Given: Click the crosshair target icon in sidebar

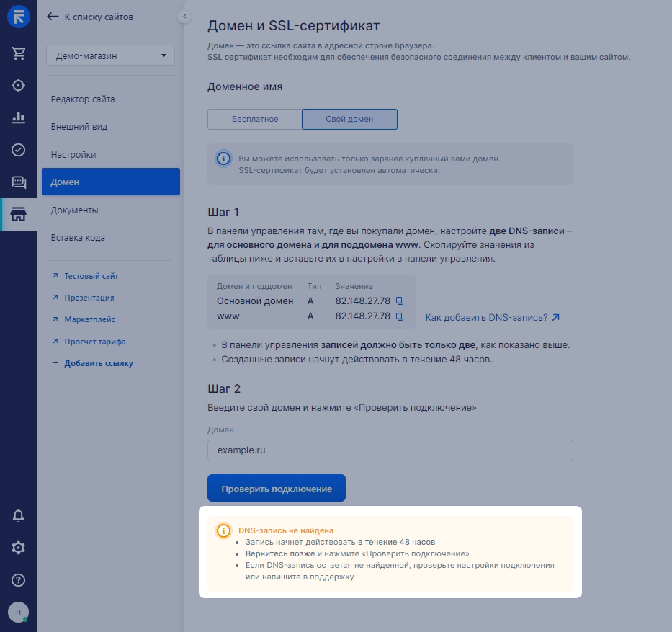Looking at the screenshot, I should point(18,85).
